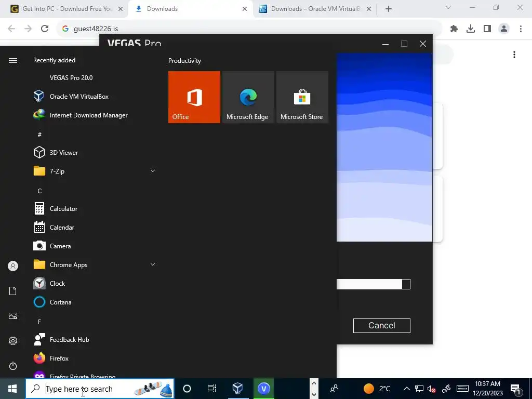
Task: Click the Power icon in Start
Action: [13, 366]
